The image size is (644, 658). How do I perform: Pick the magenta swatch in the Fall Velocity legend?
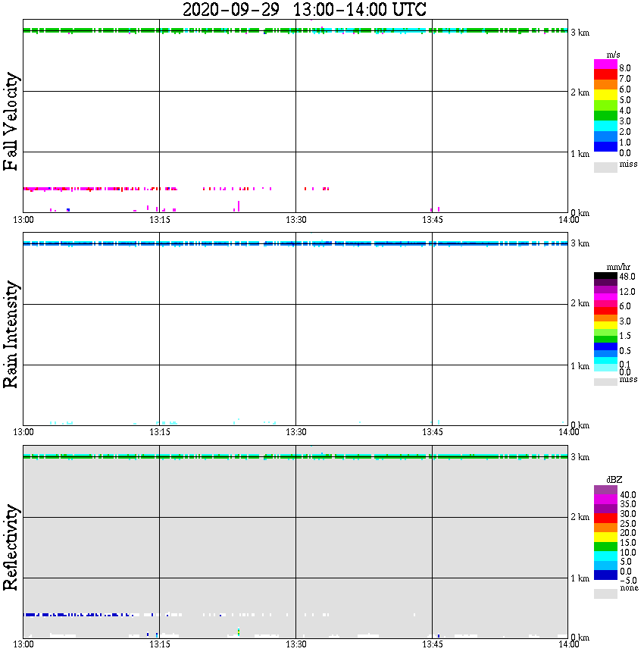(x=605, y=64)
